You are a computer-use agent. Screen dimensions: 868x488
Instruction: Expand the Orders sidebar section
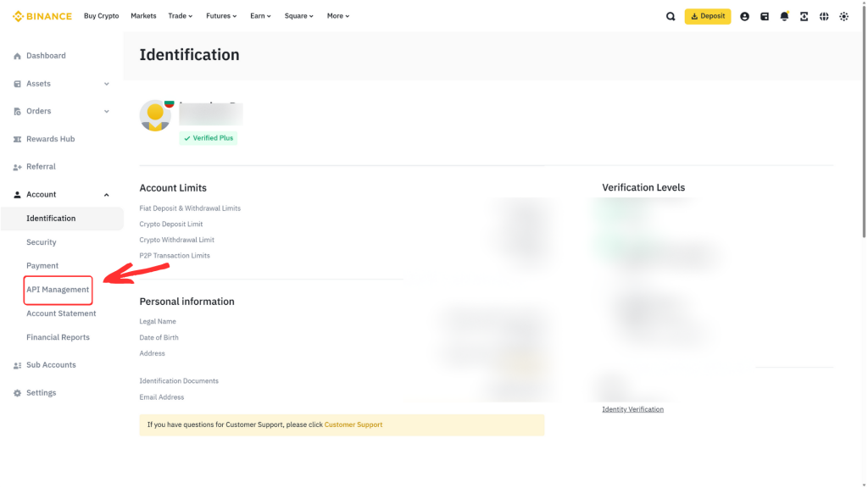coord(106,111)
